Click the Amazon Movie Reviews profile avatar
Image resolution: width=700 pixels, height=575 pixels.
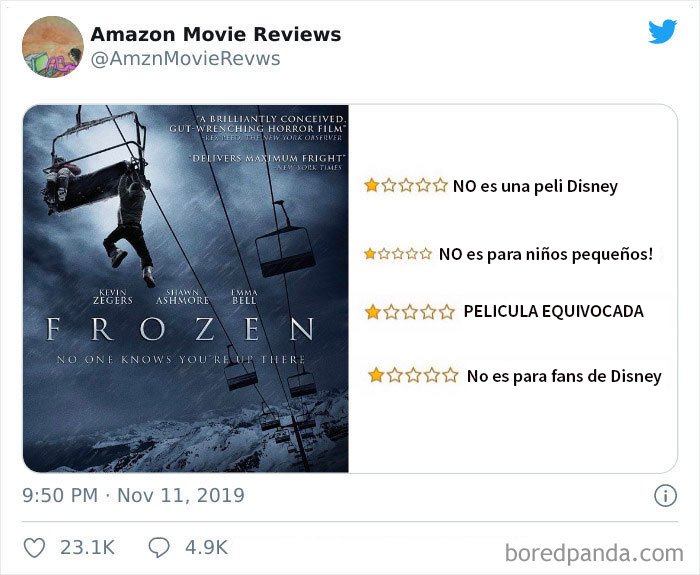click(x=53, y=47)
